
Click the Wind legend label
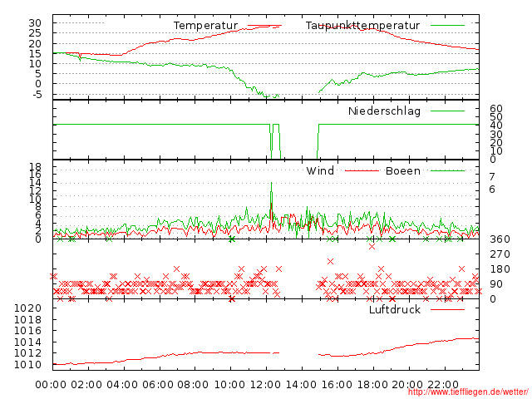[320, 171]
